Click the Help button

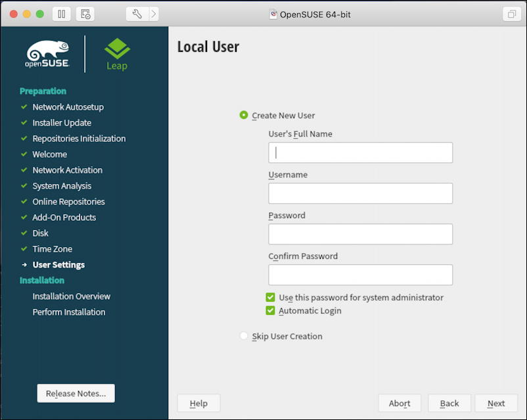[x=198, y=403]
